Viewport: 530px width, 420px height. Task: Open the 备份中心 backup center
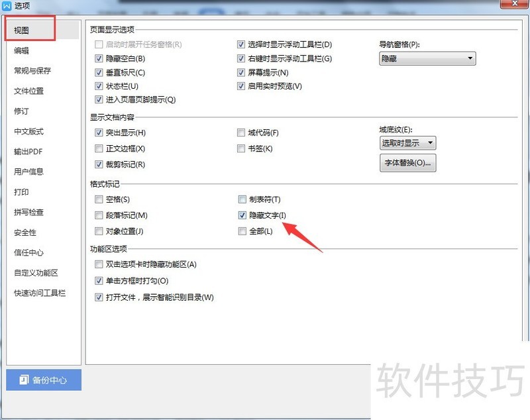pyautogui.click(x=44, y=380)
